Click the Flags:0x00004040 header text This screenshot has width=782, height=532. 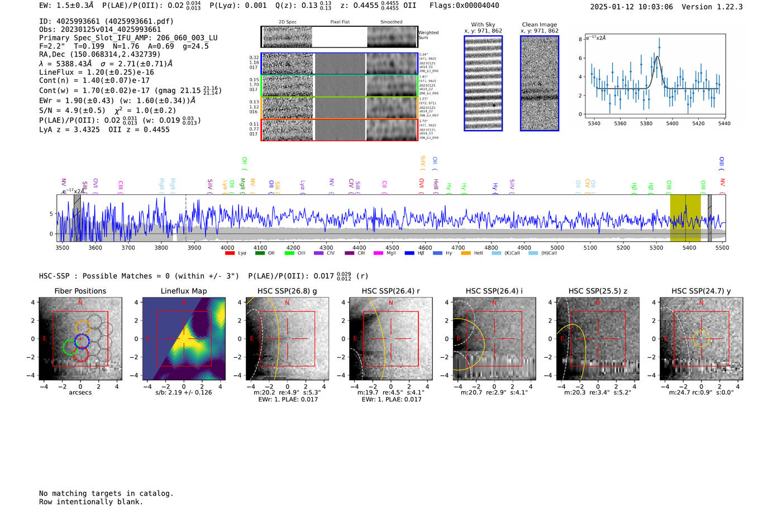[x=464, y=6]
